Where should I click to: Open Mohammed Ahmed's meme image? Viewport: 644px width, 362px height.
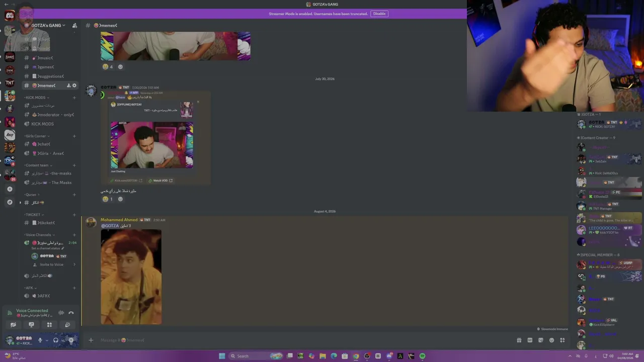[x=131, y=277]
